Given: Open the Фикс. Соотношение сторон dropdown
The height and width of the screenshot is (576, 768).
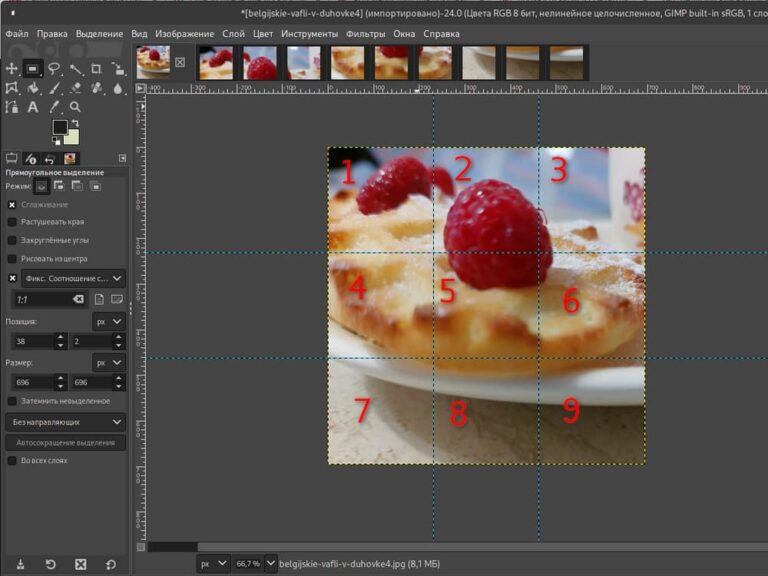Looking at the screenshot, I should tap(73, 278).
